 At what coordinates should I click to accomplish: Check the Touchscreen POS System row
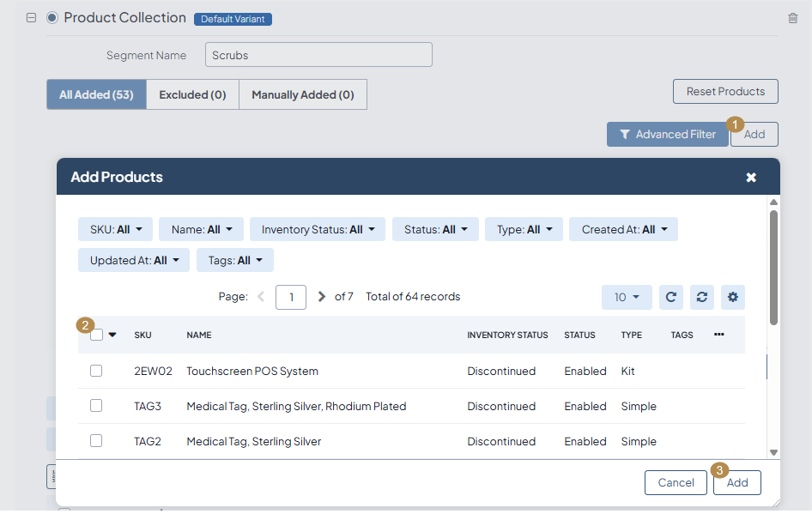(96, 371)
